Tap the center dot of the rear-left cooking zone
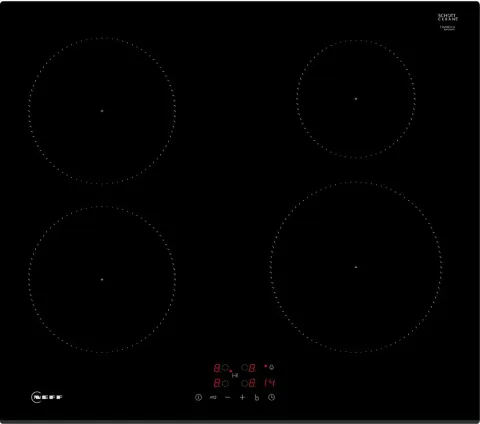 pyautogui.click(x=102, y=111)
